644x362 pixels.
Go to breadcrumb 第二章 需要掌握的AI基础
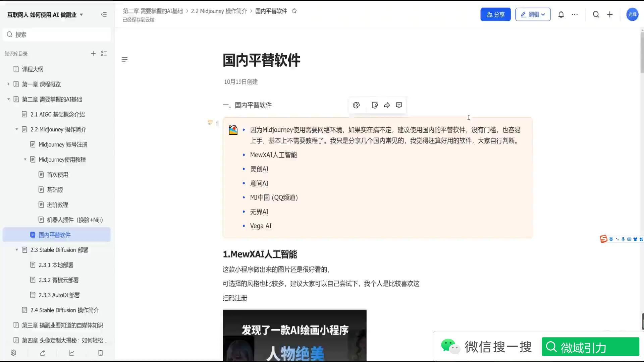pos(153,11)
